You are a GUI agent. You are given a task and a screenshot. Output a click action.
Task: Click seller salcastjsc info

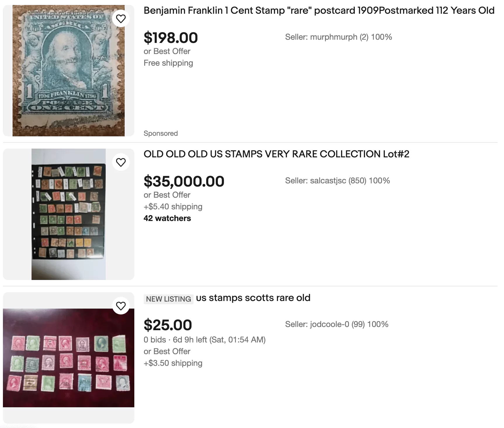pos(337,181)
